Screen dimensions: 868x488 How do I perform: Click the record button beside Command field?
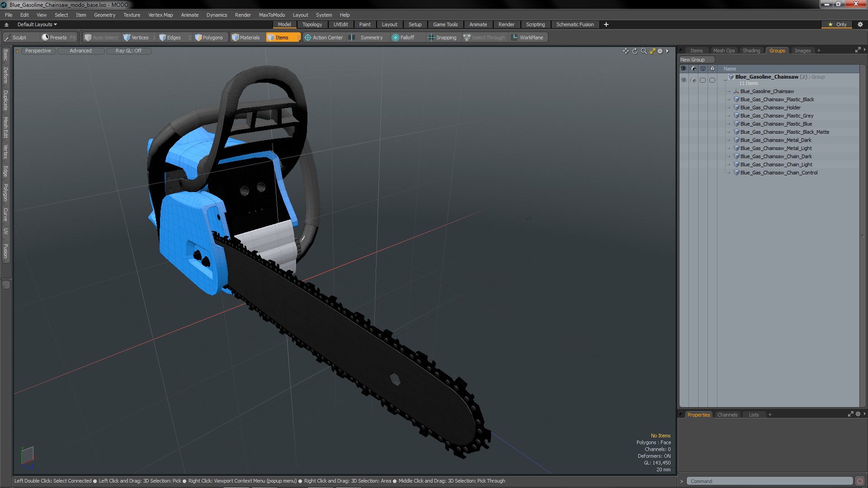pos(860,481)
